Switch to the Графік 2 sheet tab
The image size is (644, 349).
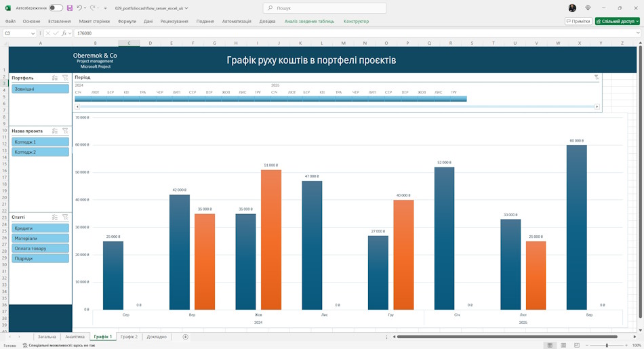(129, 337)
